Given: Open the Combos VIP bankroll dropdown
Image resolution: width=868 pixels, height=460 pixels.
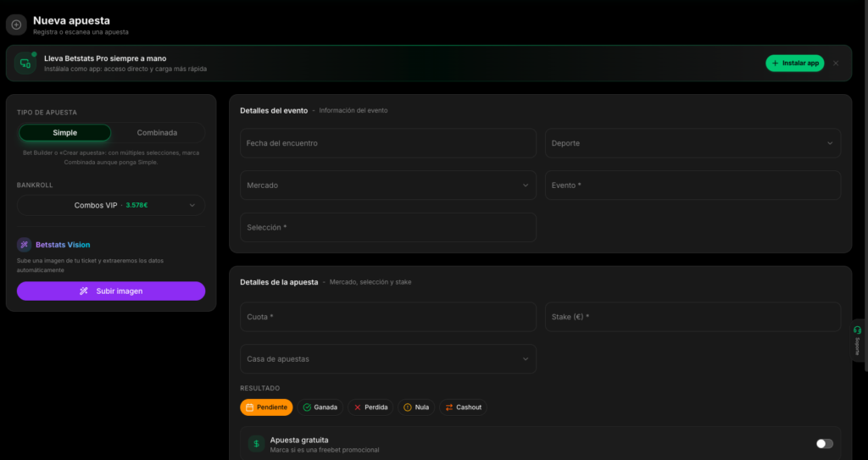Looking at the screenshot, I should [111, 205].
